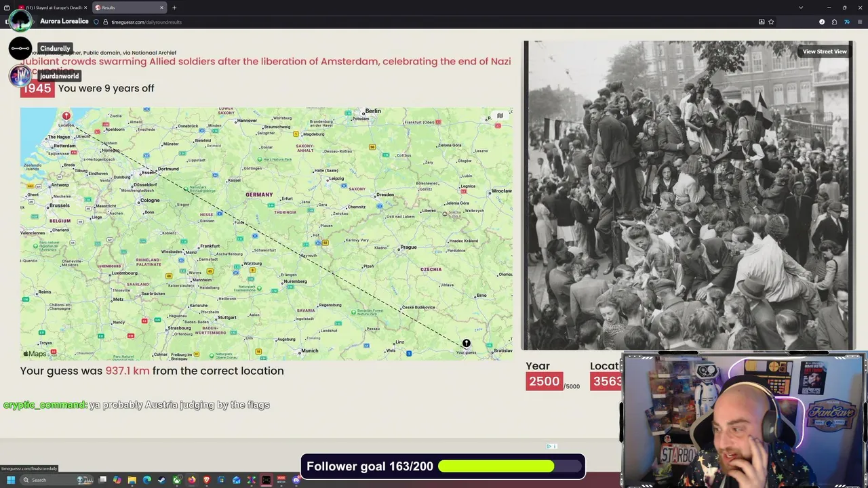Screen dimensions: 868x488
Task: Click the red 1945 year badge
Action: [x=37, y=88]
